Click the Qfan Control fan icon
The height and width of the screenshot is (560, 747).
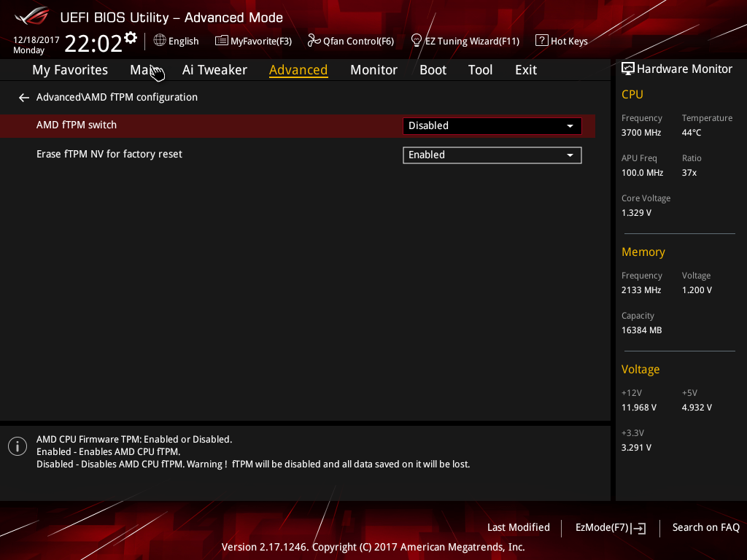(314, 41)
